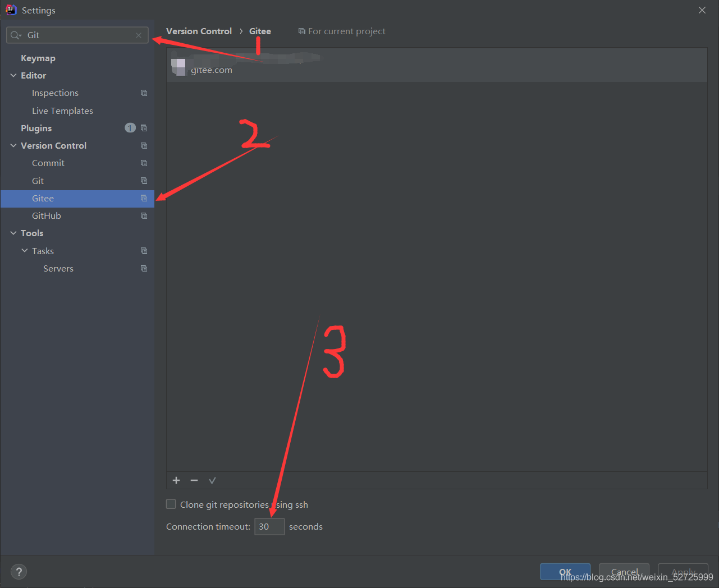Click the gitee.com account avatar
Screen dimensions: 719x588
[x=178, y=66]
